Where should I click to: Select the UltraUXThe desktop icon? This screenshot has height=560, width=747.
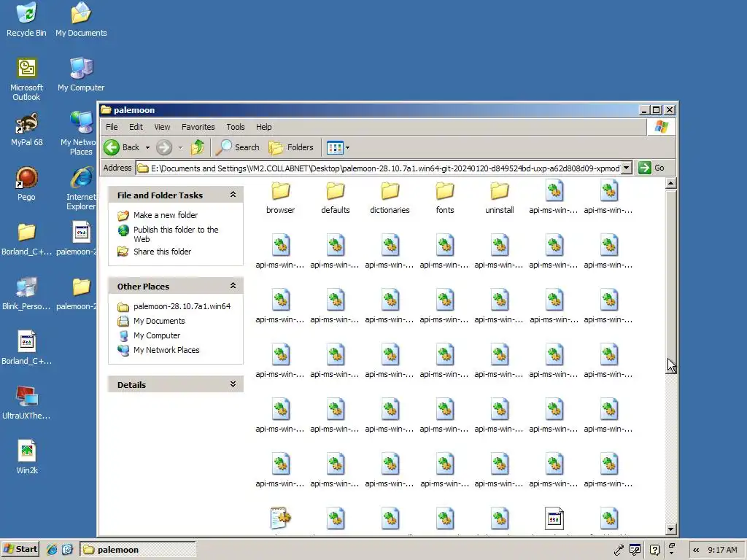[x=26, y=402]
